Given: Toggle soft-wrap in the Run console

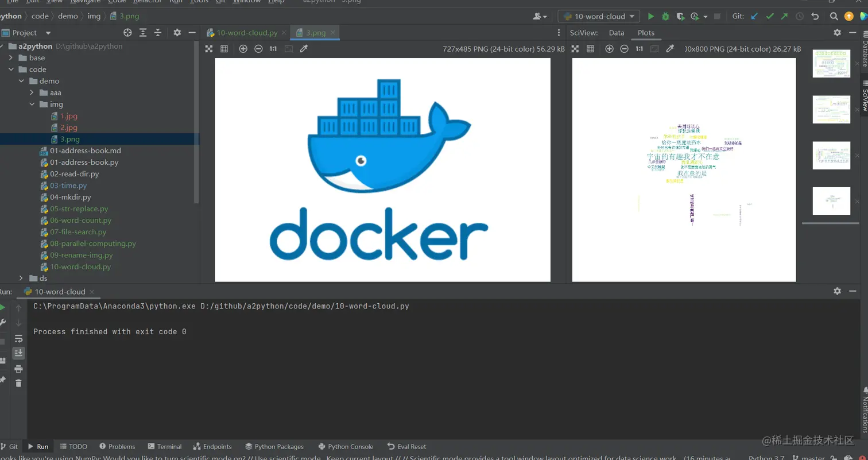Looking at the screenshot, I should tap(18, 338).
